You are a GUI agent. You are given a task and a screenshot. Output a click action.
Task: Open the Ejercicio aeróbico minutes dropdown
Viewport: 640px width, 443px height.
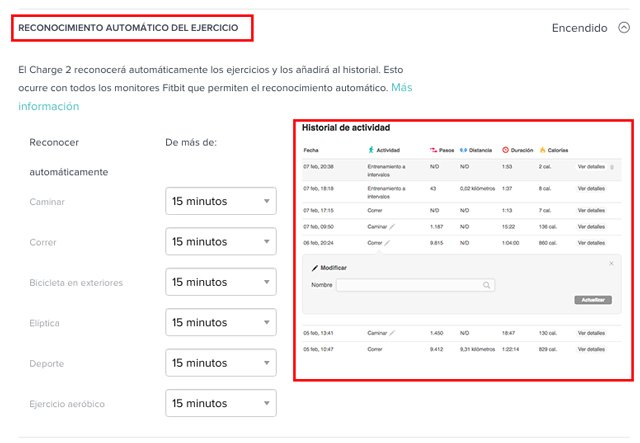tap(221, 403)
